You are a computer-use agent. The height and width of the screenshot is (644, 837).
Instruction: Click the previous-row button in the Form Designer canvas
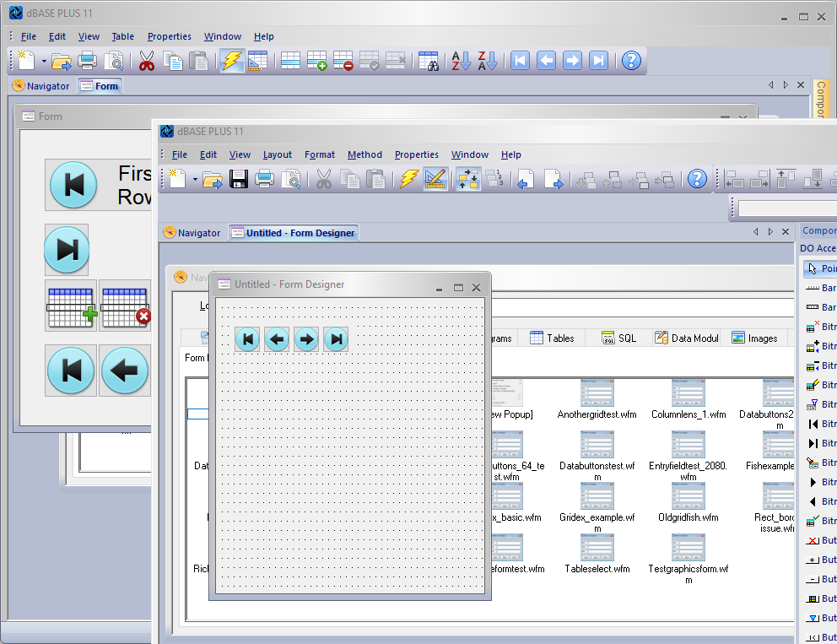277,339
